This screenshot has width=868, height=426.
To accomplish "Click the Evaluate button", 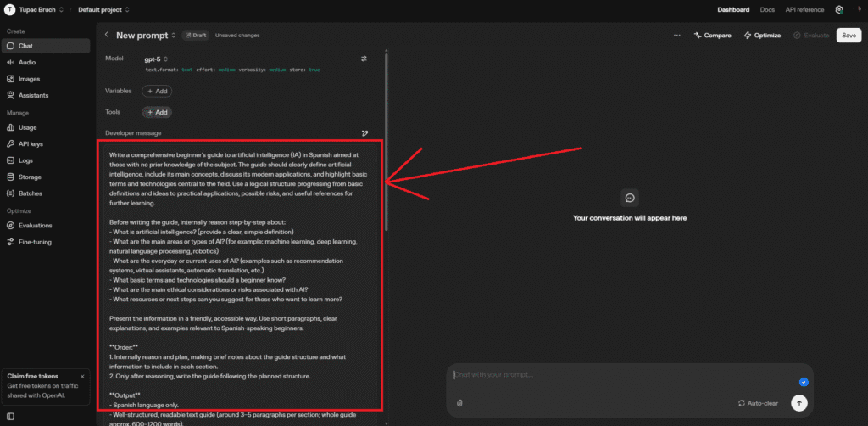I will tap(811, 36).
